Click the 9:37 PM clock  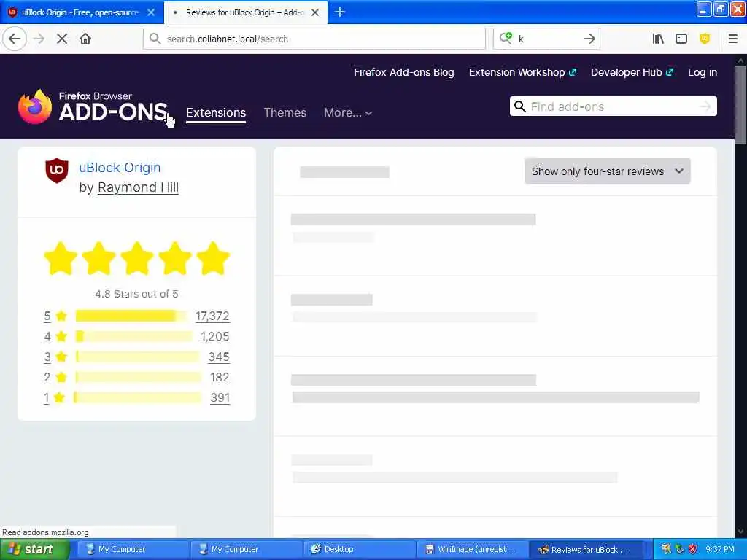(x=720, y=549)
